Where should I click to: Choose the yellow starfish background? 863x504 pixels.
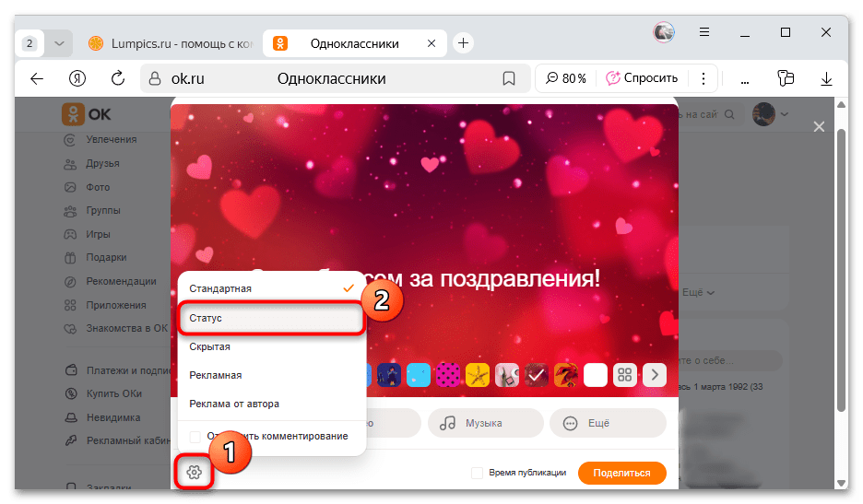pos(478,375)
